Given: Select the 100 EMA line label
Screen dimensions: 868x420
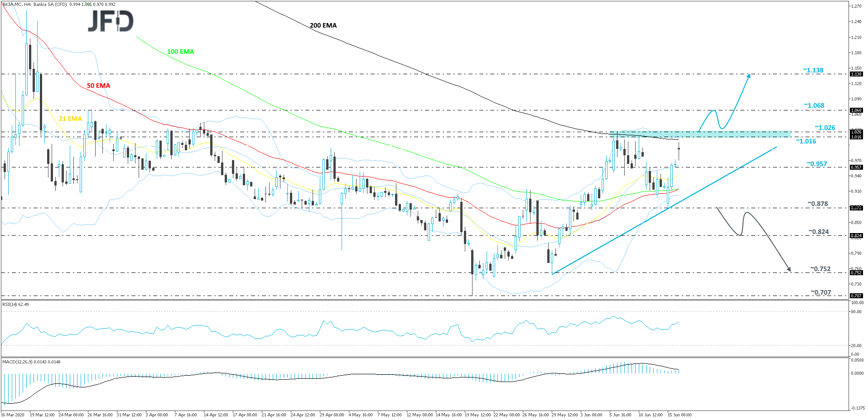Looking at the screenshot, I should 180,52.
